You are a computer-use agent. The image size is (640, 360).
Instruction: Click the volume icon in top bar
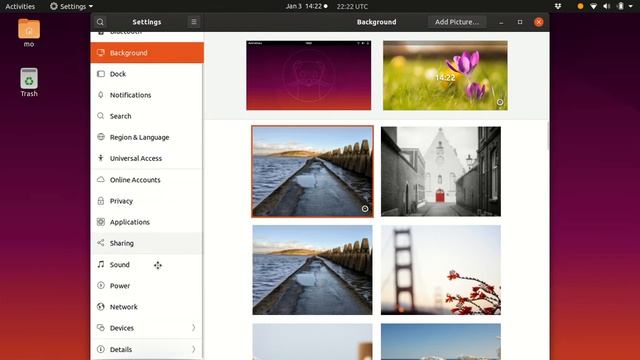(607, 6)
